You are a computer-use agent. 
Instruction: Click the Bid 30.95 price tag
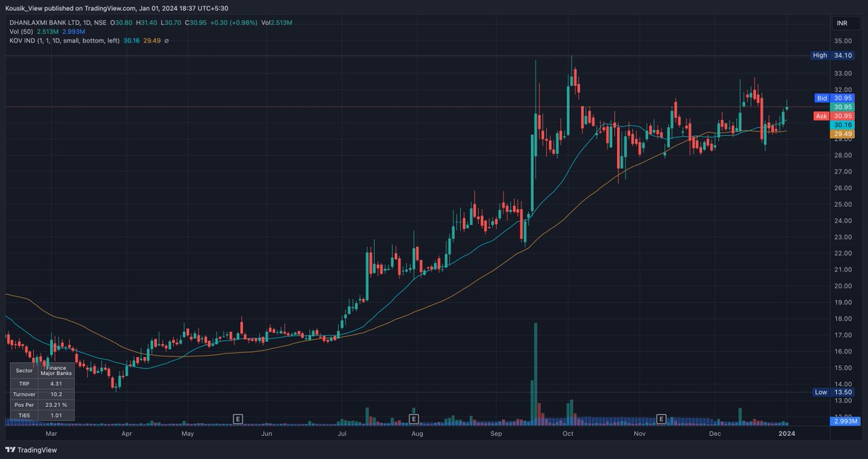(835, 98)
